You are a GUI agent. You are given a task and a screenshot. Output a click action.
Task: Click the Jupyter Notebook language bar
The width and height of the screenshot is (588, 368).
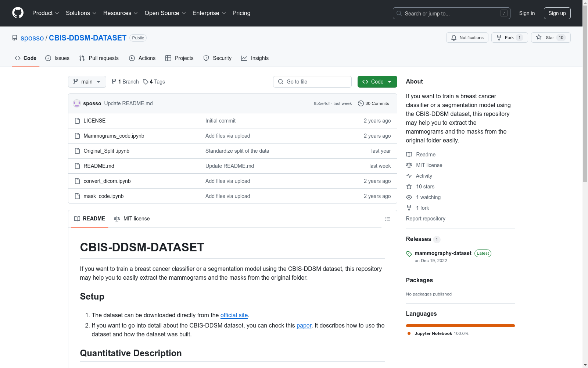460,326
